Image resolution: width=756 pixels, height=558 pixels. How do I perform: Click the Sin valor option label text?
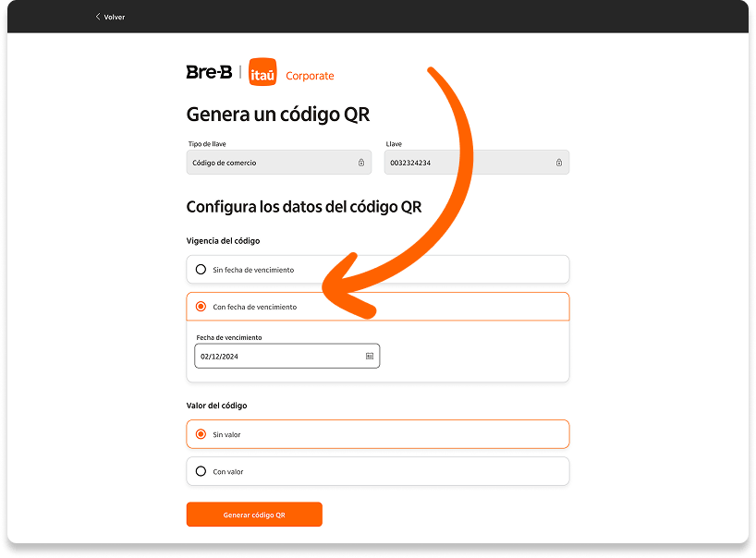(226, 434)
